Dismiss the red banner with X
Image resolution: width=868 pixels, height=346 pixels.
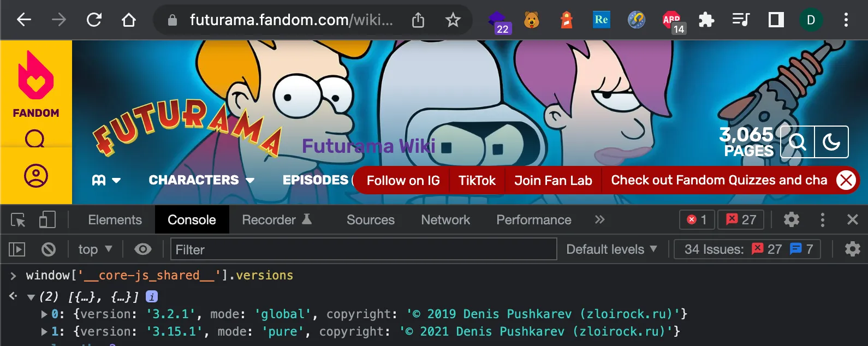pos(846,180)
